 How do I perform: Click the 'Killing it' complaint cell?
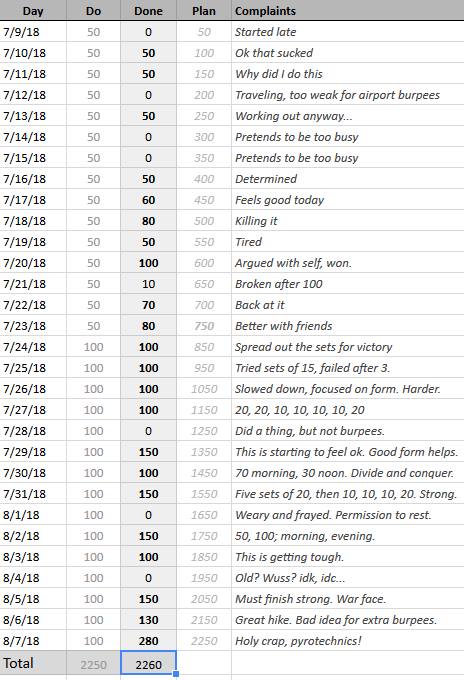(x=347, y=221)
